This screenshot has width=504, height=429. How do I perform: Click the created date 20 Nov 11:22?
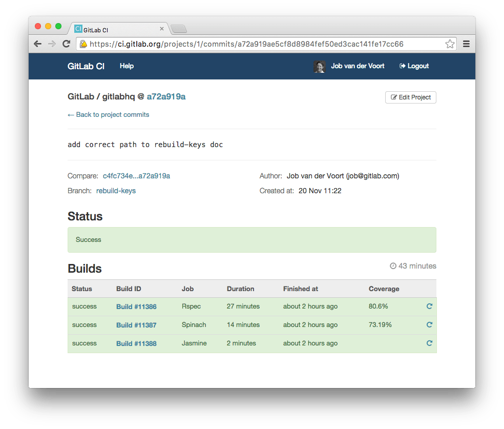(x=320, y=191)
